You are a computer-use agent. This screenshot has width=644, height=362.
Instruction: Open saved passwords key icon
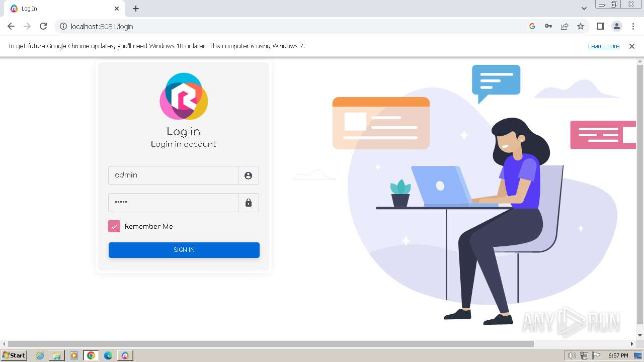(x=548, y=26)
